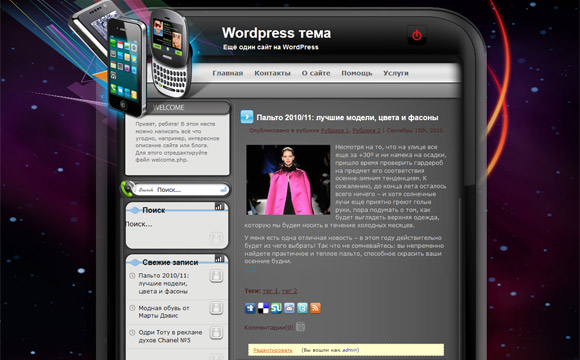This screenshot has width=580, height=360.
Task: Click clock icon beside Модная обувь entry
Action: point(132,308)
